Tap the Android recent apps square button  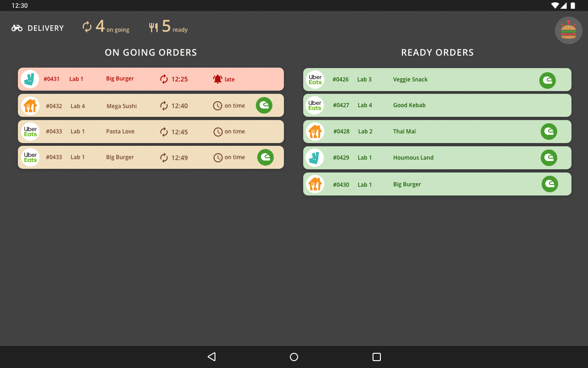pos(377,357)
